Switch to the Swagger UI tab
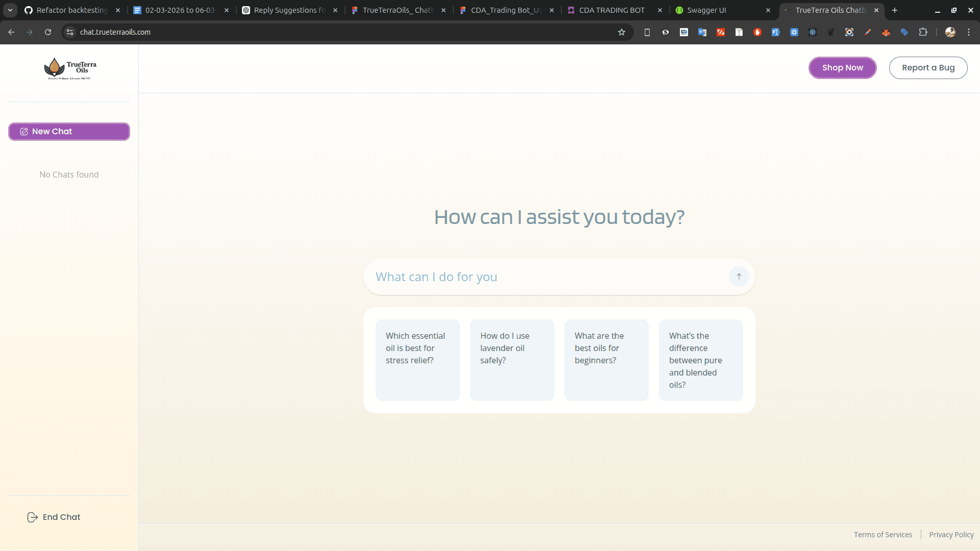980x551 pixels. point(707,10)
